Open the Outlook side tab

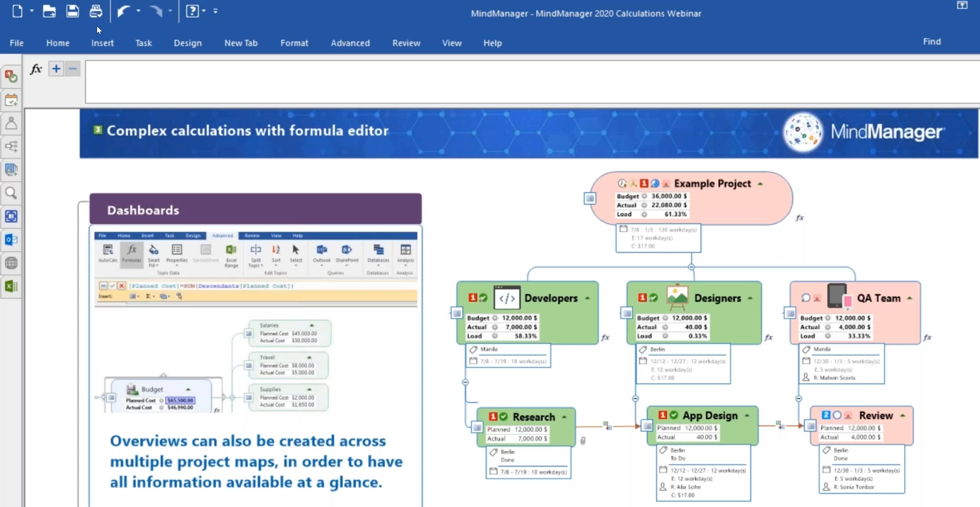click(11, 240)
